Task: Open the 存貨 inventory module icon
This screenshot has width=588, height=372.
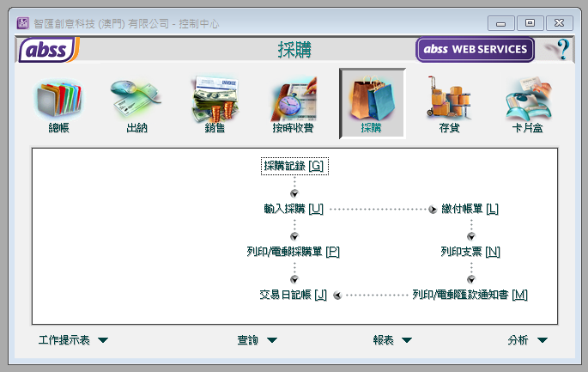Action: click(449, 101)
